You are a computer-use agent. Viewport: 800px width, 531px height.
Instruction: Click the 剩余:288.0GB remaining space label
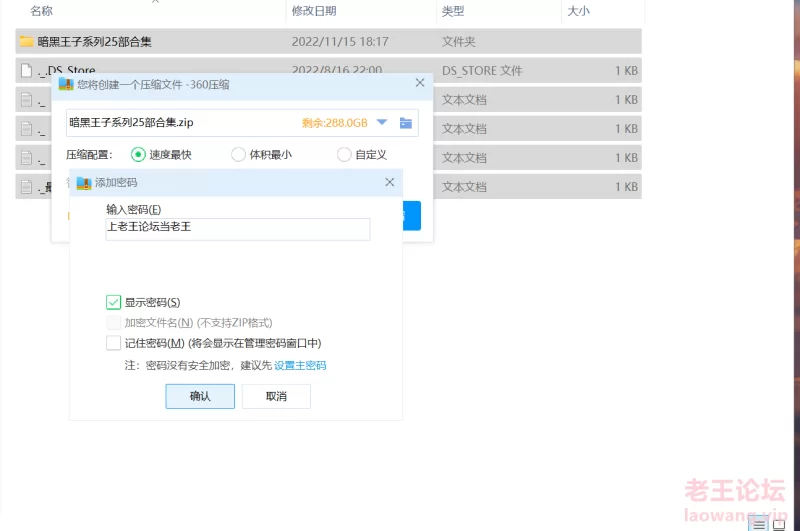tap(335, 123)
